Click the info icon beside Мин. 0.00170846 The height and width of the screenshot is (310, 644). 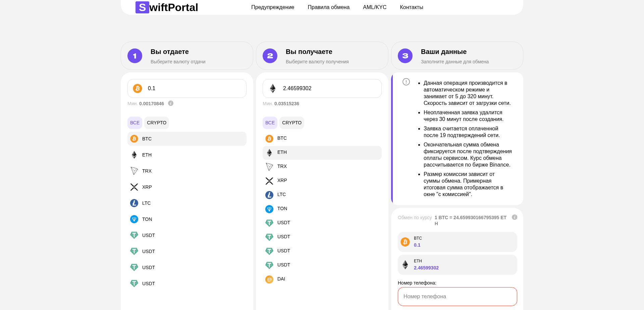(x=171, y=103)
